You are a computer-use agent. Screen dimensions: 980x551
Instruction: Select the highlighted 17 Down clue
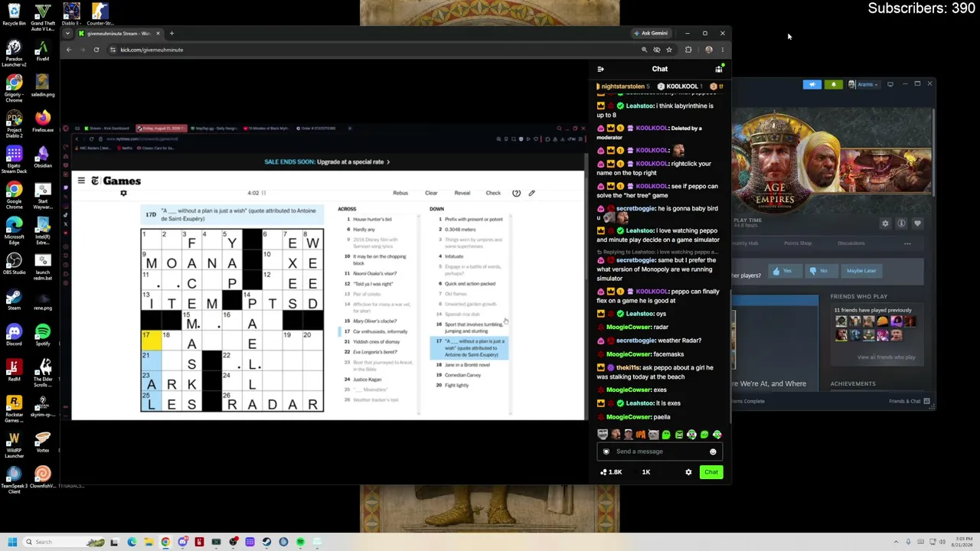pyautogui.click(x=469, y=348)
